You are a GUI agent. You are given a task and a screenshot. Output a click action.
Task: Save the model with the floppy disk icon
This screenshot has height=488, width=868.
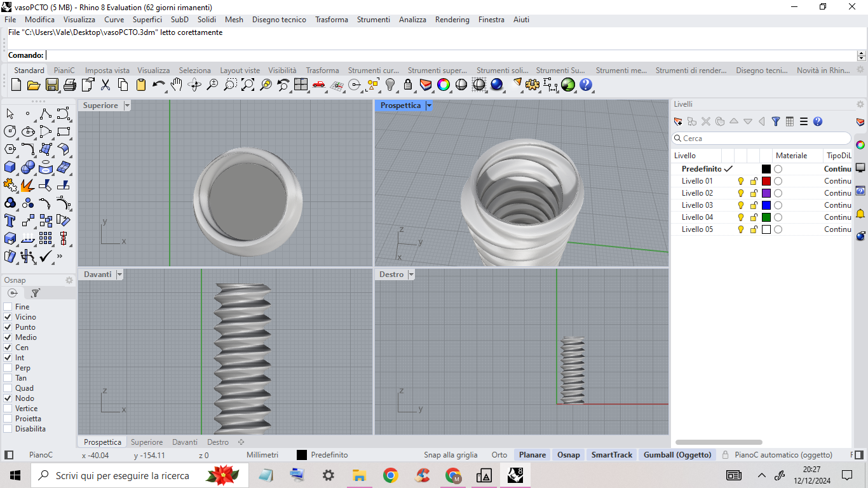click(52, 85)
